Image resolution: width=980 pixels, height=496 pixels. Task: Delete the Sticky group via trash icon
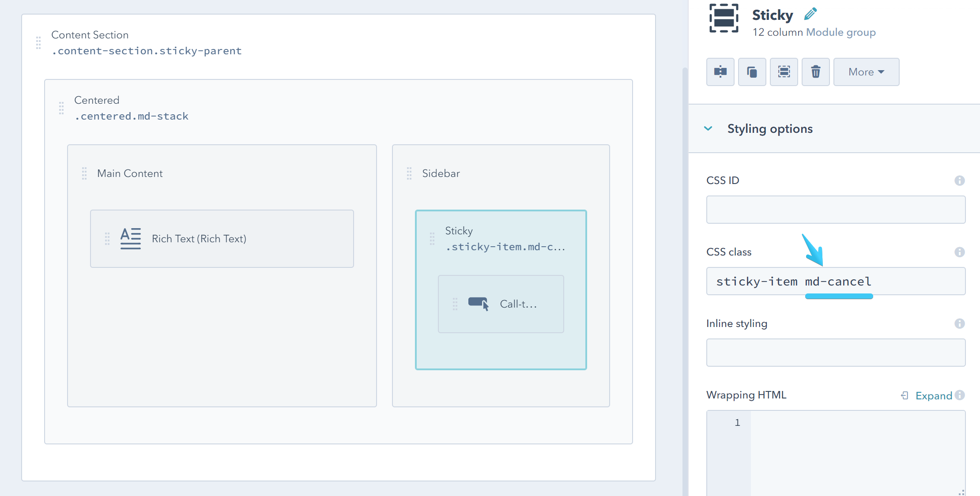[815, 71]
